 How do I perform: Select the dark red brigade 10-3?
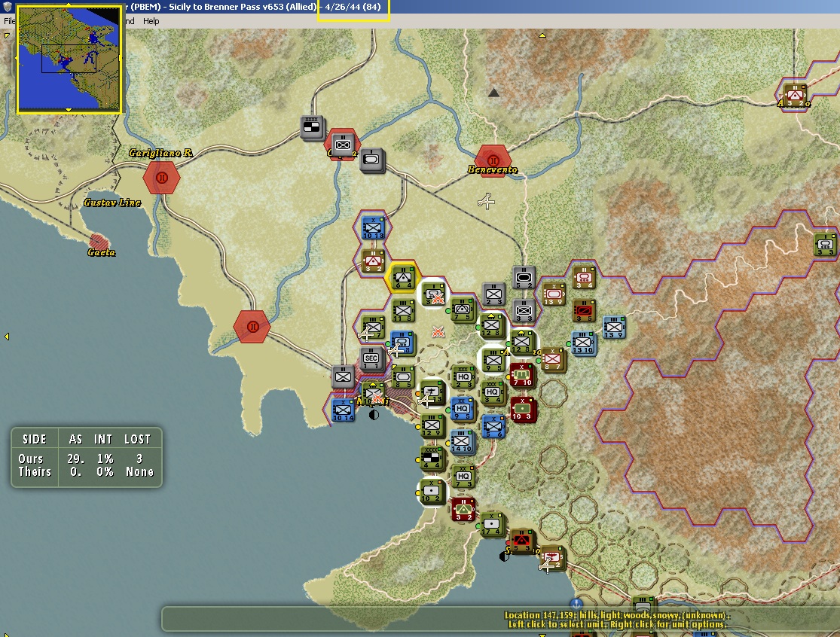(523, 409)
